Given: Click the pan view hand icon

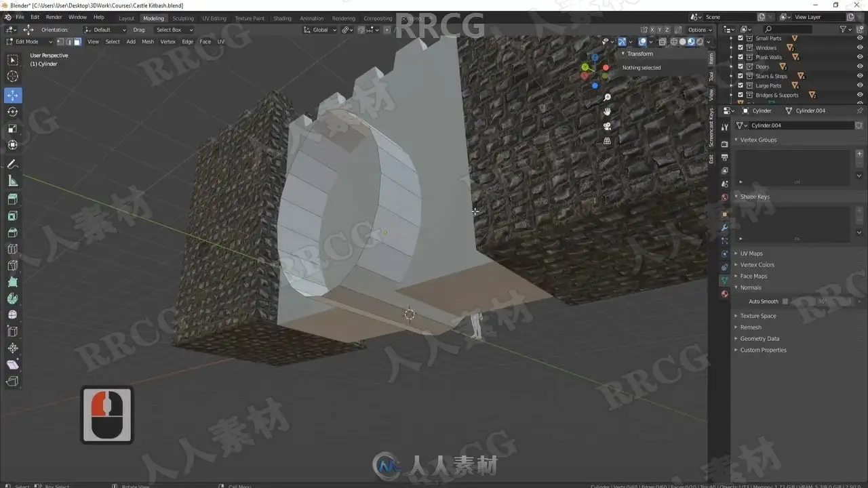Looking at the screenshot, I should tap(607, 112).
